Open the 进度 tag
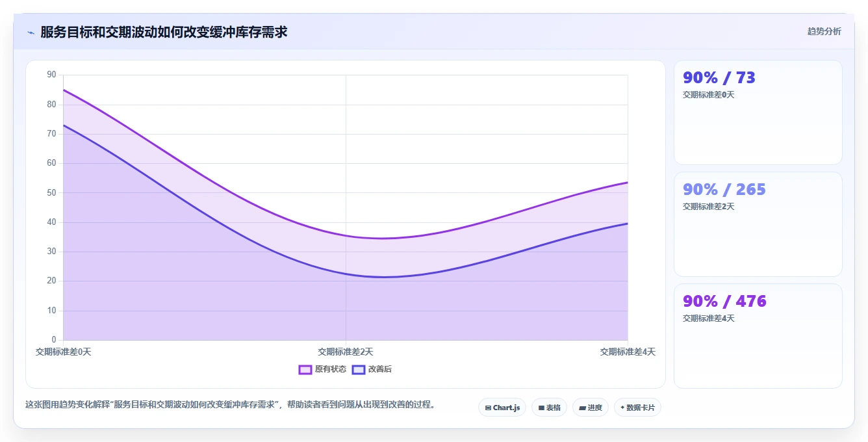 click(x=590, y=408)
